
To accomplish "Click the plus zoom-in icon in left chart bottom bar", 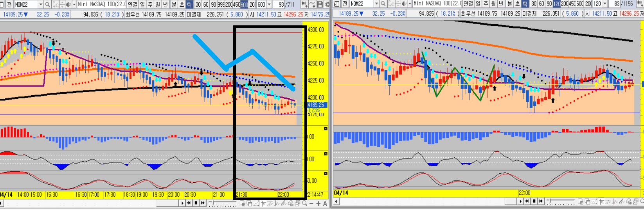I will (x=318, y=203).
